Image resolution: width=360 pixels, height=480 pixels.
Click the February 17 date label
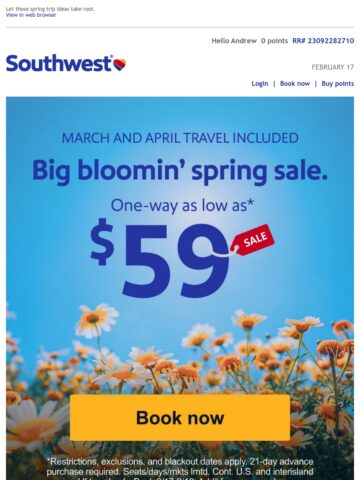click(332, 67)
